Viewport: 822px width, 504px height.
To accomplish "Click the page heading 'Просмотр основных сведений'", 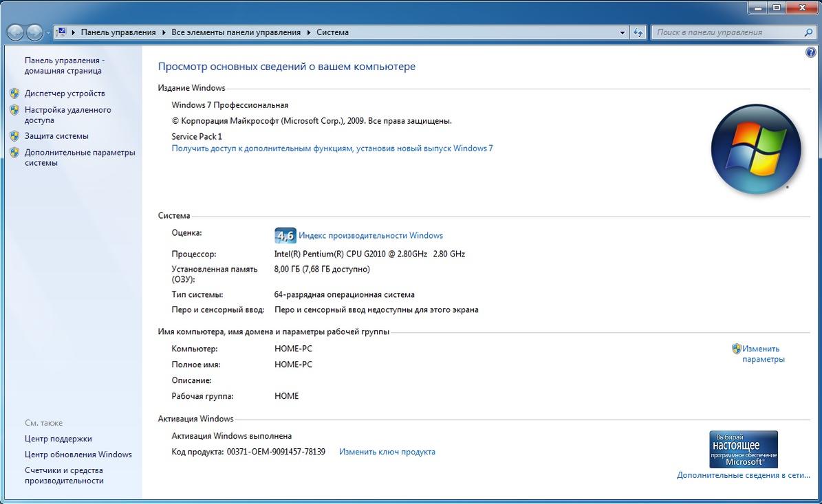I will tap(287, 67).
